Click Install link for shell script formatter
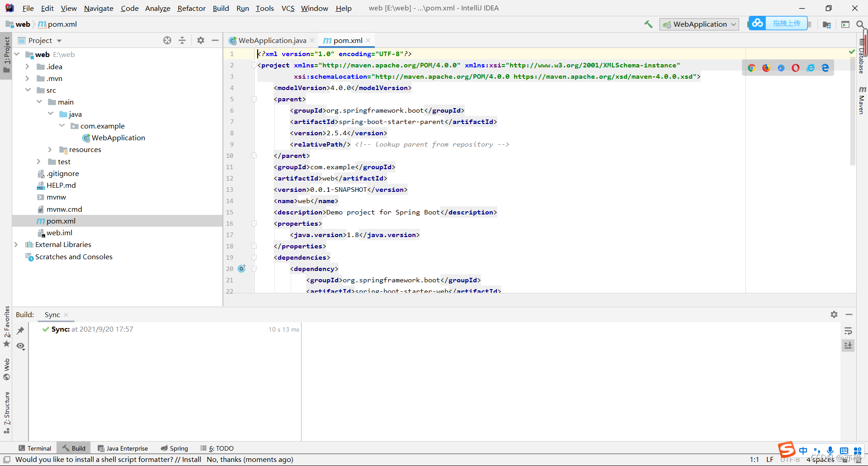 pos(191,460)
